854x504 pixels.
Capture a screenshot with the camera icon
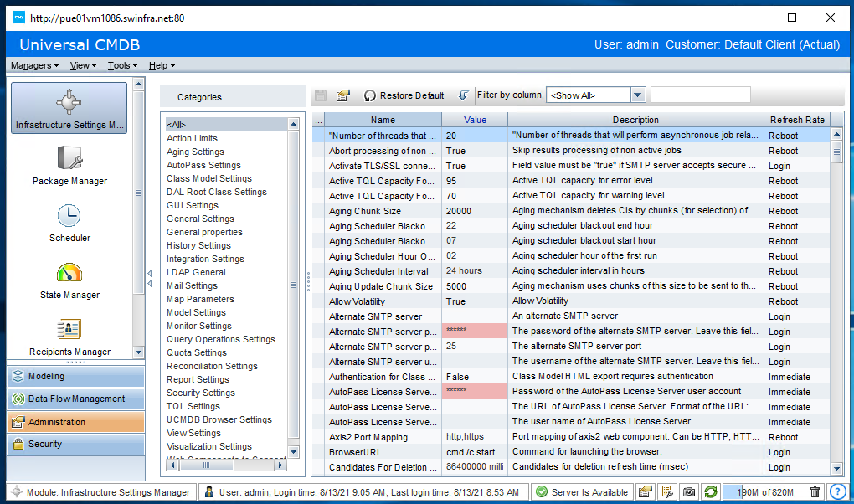coord(688,492)
